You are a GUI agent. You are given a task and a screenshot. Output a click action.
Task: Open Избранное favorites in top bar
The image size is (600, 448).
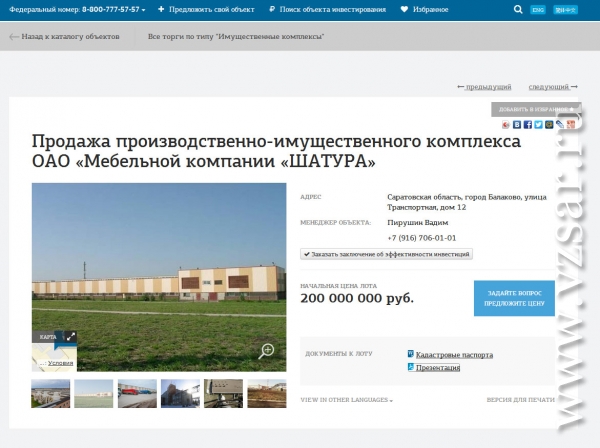[x=430, y=10]
